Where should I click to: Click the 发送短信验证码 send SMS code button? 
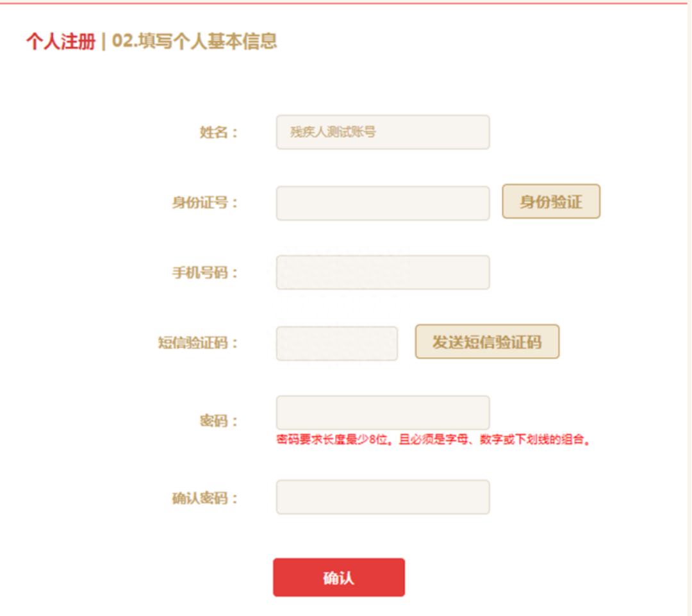tap(487, 342)
